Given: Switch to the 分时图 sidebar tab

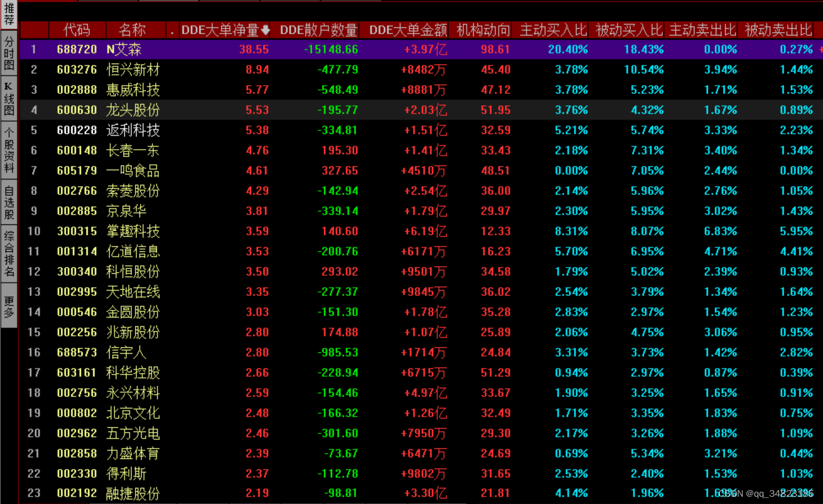Looking at the screenshot, I should [8, 53].
